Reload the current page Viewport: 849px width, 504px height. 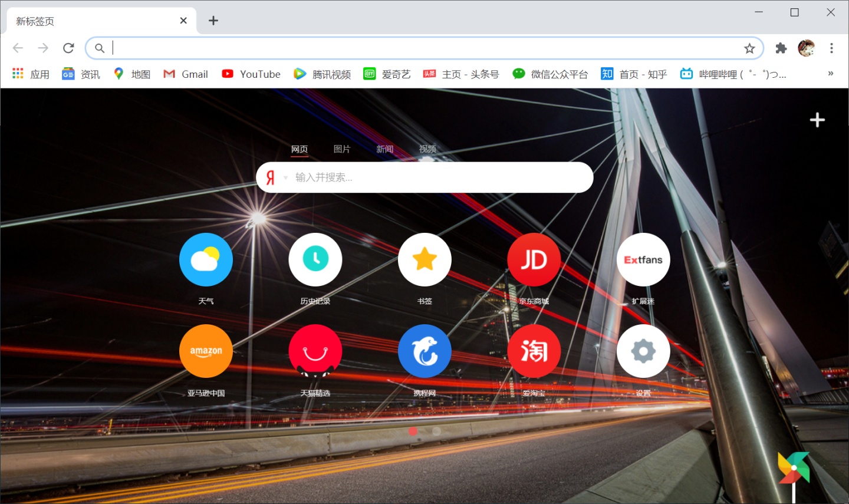point(68,48)
